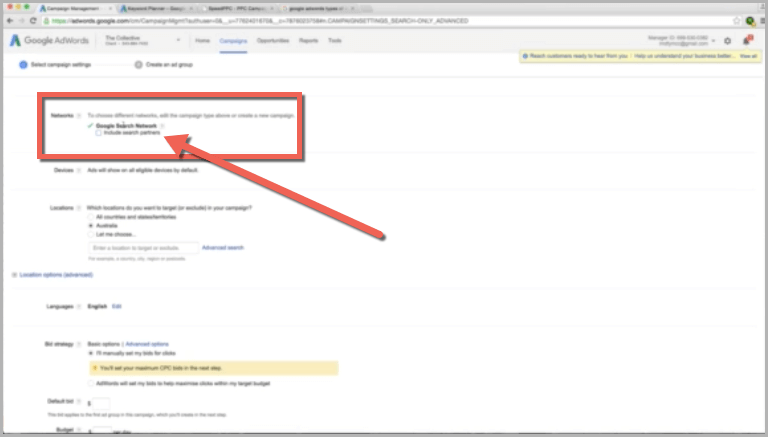This screenshot has width=768, height=437.
Task: Close the Campaign Management browser tab
Action: (109, 9)
